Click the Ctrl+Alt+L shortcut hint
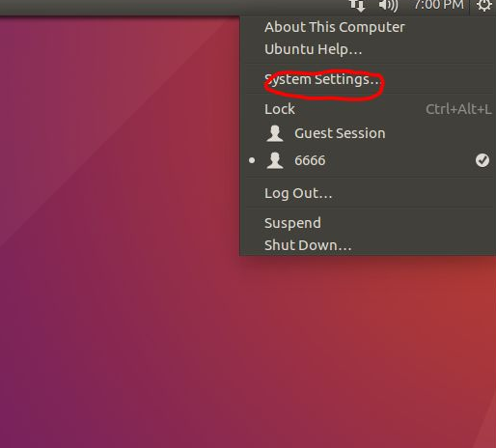 click(458, 109)
